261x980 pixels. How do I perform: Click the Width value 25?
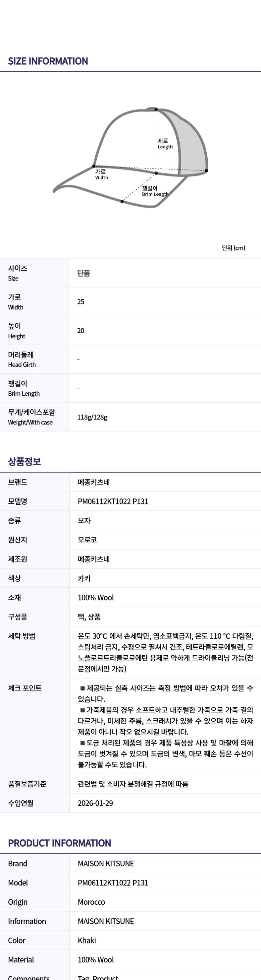(80, 302)
